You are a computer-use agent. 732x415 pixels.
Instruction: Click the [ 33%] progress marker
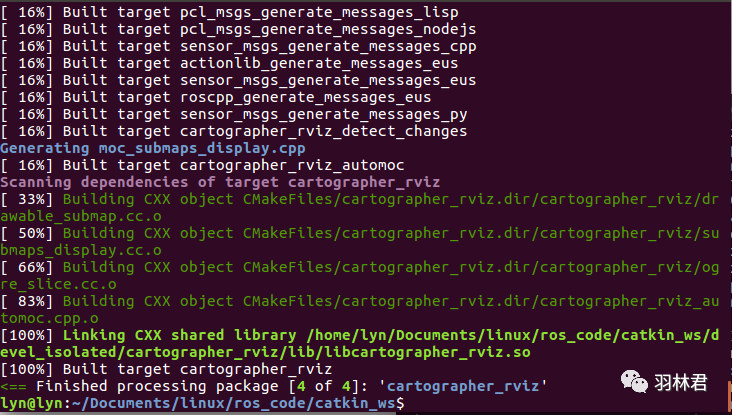[27, 200]
